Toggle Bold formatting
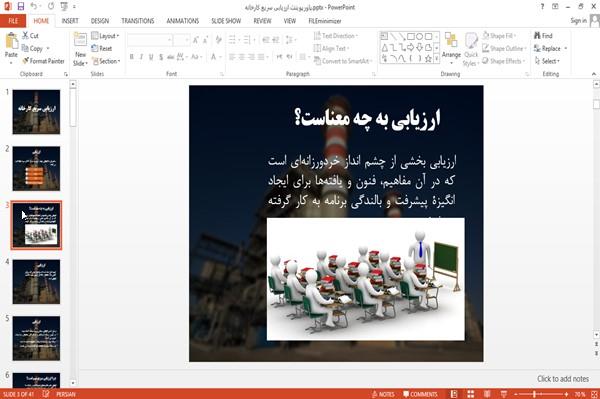This screenshot has width=600, height=399. (x=132, y=57)
